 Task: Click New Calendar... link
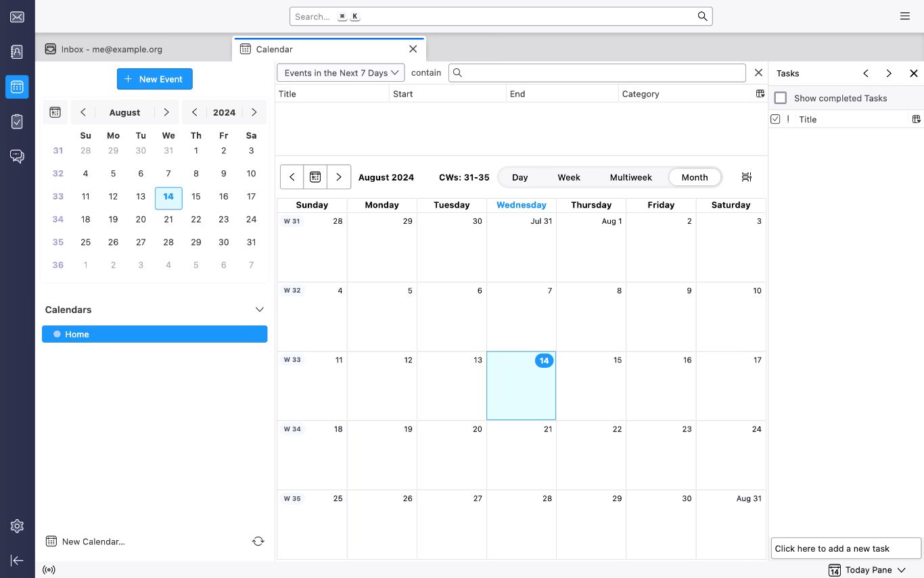point(93,541)
